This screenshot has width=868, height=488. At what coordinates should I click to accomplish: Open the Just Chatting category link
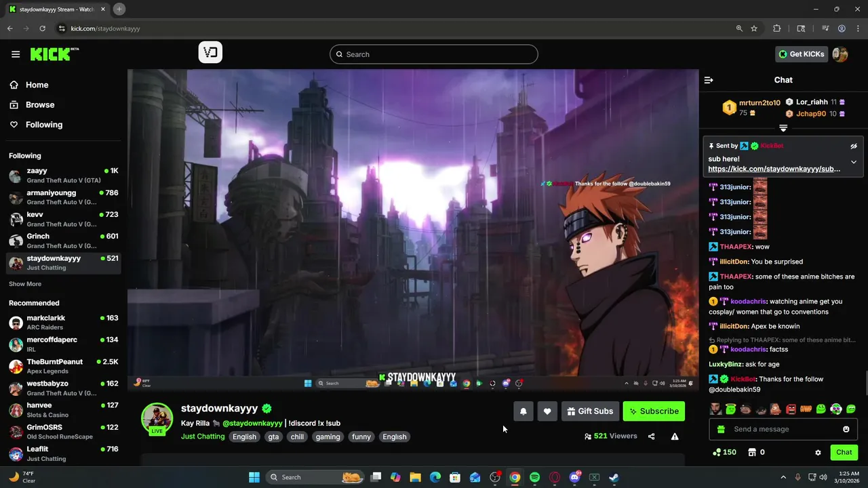pos(203,436)
